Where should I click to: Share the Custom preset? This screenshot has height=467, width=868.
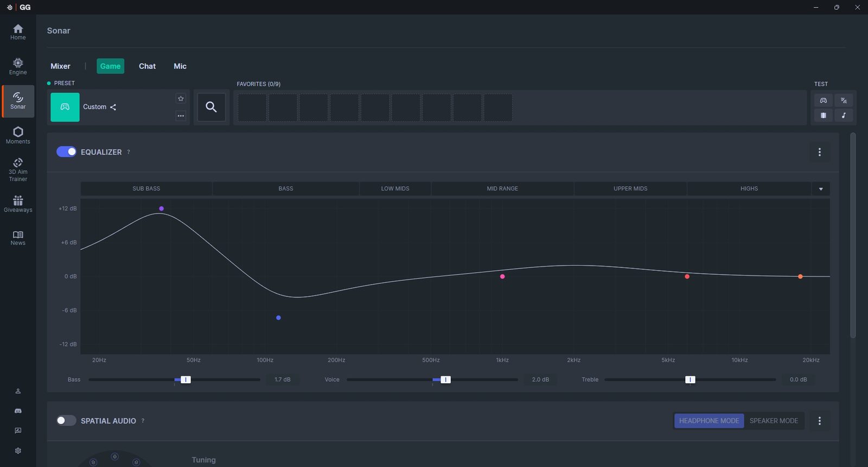(113, 107)
